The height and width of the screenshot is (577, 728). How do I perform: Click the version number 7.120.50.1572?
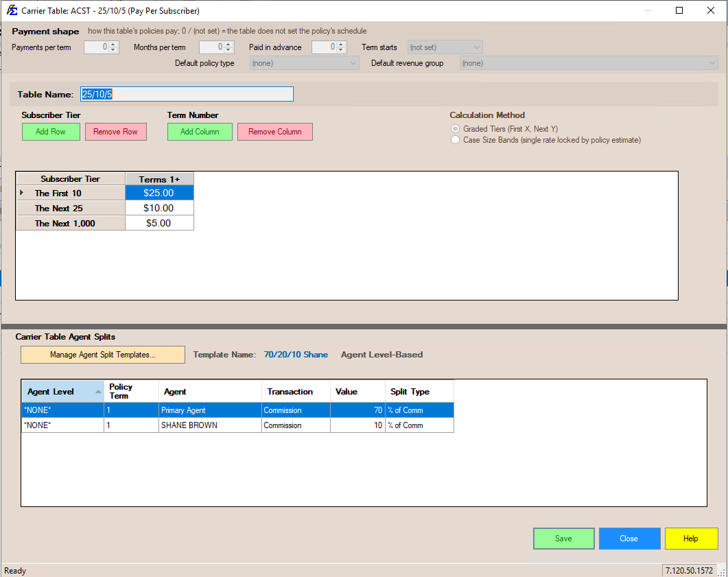point(689,571)
